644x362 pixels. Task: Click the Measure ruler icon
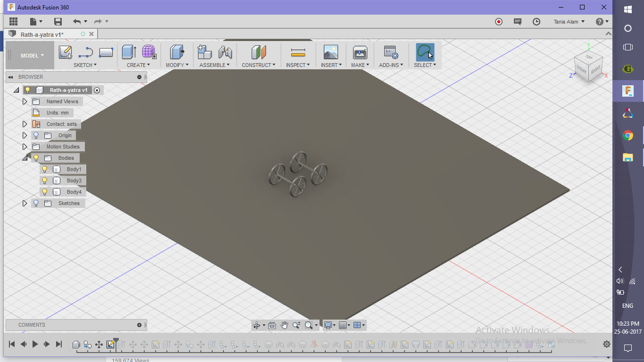coord(298,52)
